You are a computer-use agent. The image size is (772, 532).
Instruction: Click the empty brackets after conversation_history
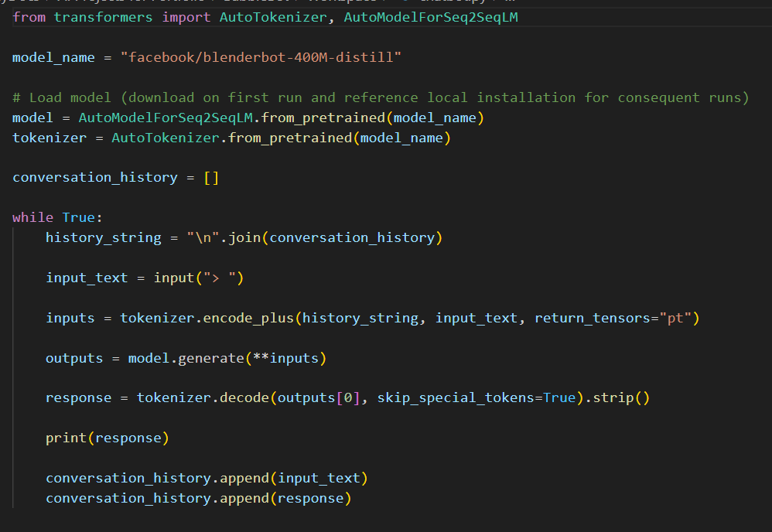[x=211, y=177]
